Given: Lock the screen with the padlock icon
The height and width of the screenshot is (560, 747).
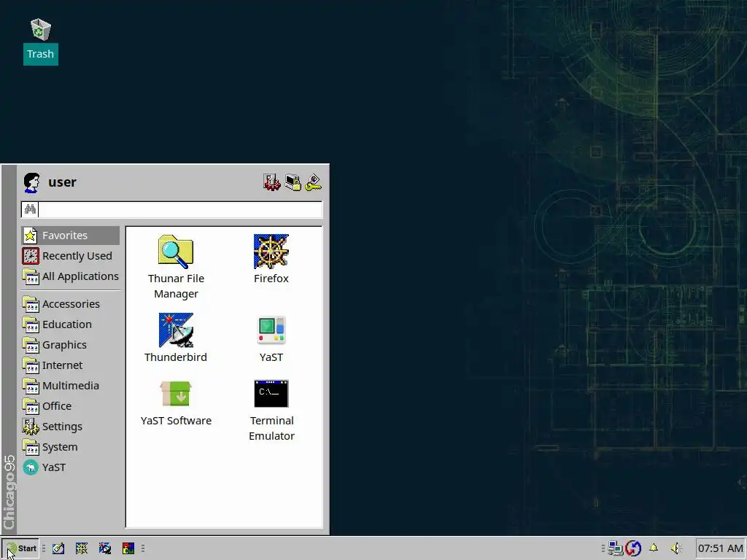Looking at the screenshot, I should (293, 182).
